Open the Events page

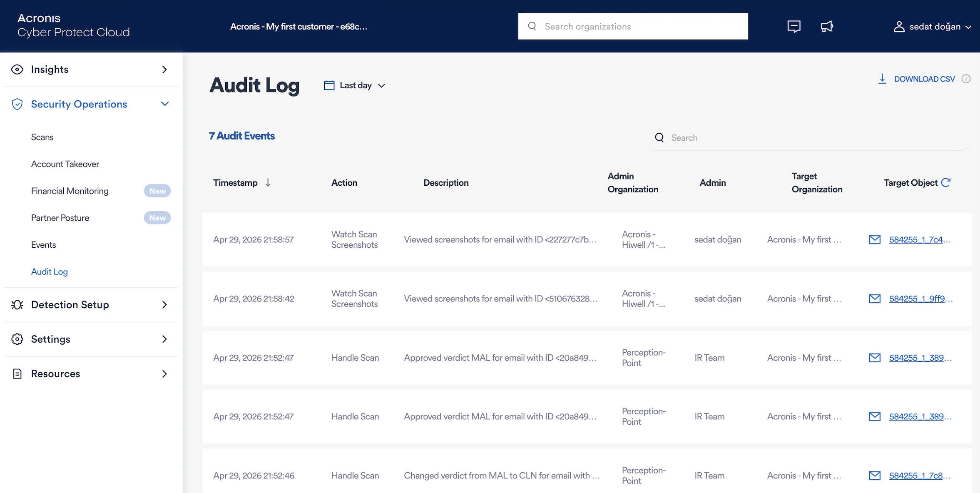pyautogui.click(x=43, y=245)
